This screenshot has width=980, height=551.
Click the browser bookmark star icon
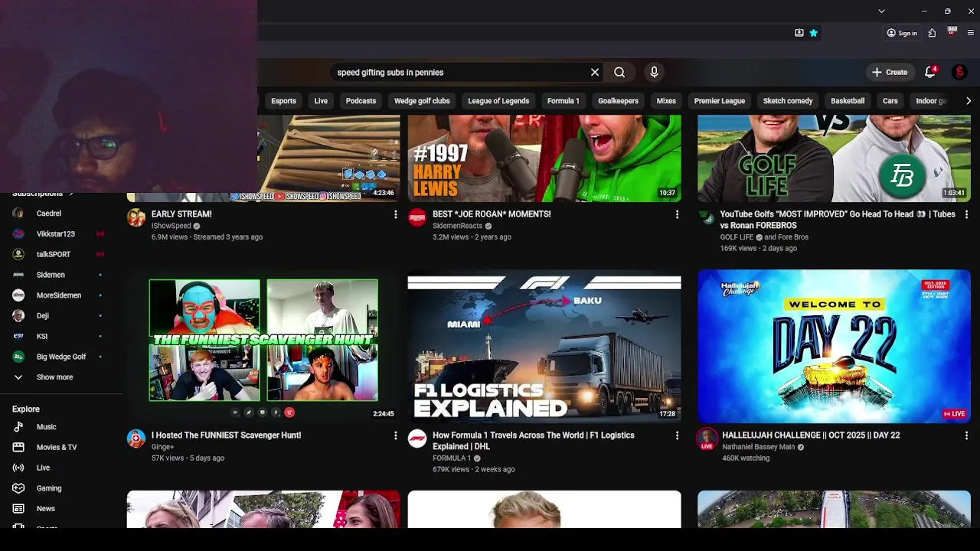coord(814,33)
